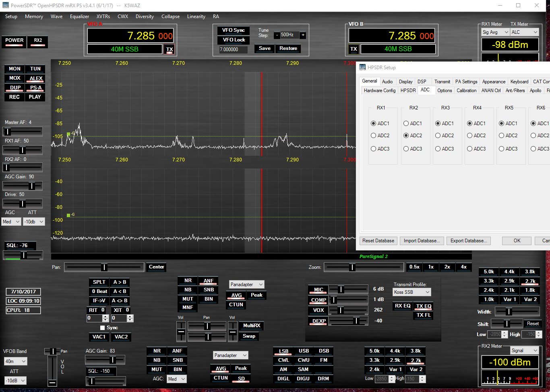550x392 pixels.
Task: Click Center button beside Pan slider
Action: pos(156,267)
